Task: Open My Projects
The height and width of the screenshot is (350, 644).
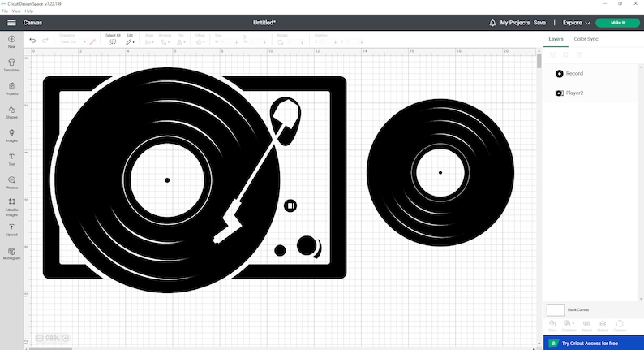Action: pos(514,23)
